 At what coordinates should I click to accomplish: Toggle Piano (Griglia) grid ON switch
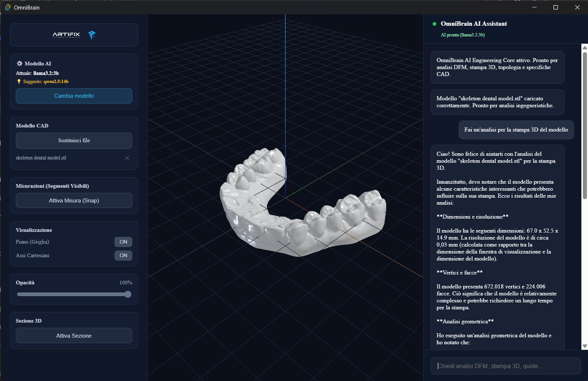click(x=123, y=242)
